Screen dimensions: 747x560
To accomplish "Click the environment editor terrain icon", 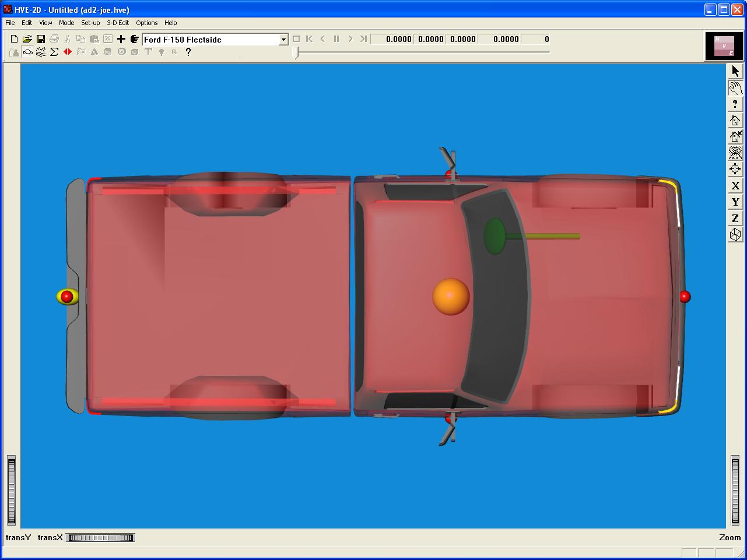I will (41, 52).
